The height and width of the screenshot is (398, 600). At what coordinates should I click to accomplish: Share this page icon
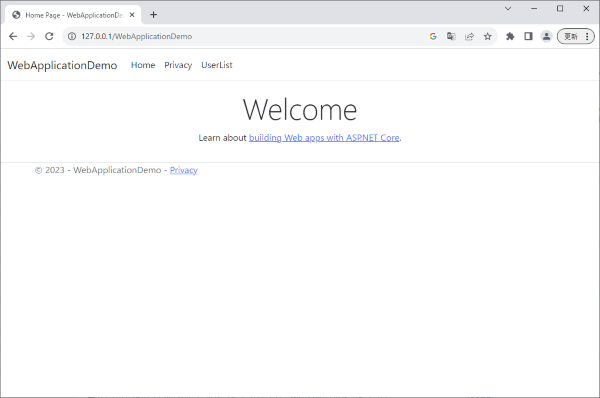[x=469, y=36]
